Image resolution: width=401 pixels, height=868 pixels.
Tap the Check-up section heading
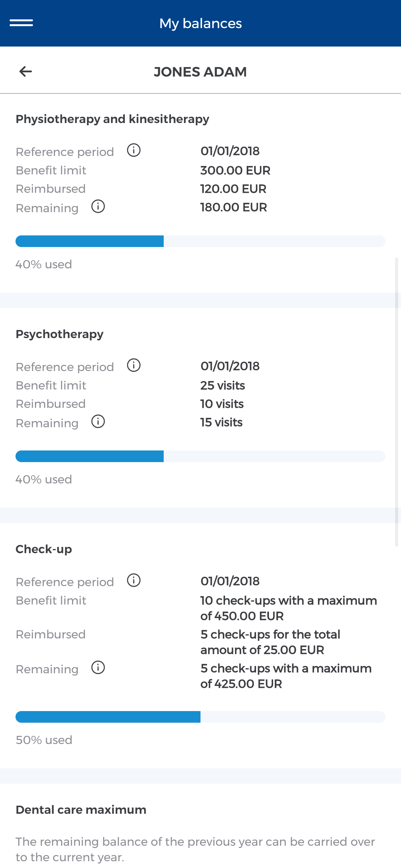(x=44, y=549)
